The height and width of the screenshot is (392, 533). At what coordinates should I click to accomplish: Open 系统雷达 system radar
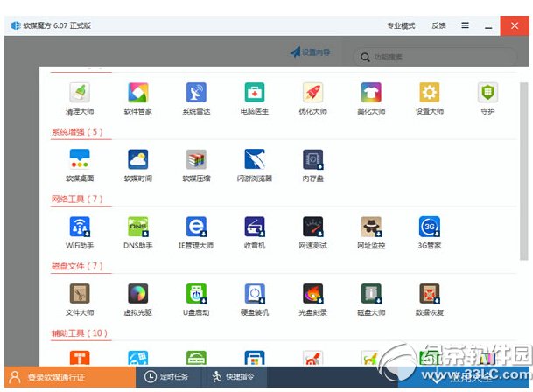(x=196, y=94)
